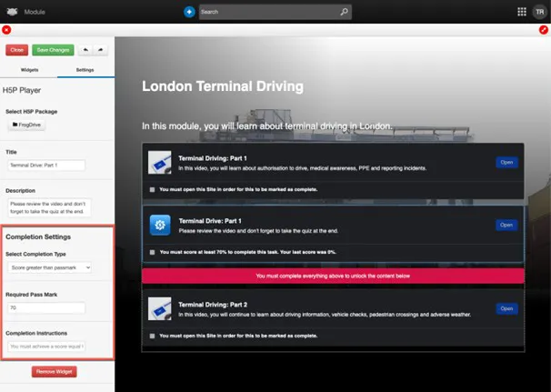Click the magnifier icon in search bar
This screenshot has width=551, height=392.
coord(344,12)
